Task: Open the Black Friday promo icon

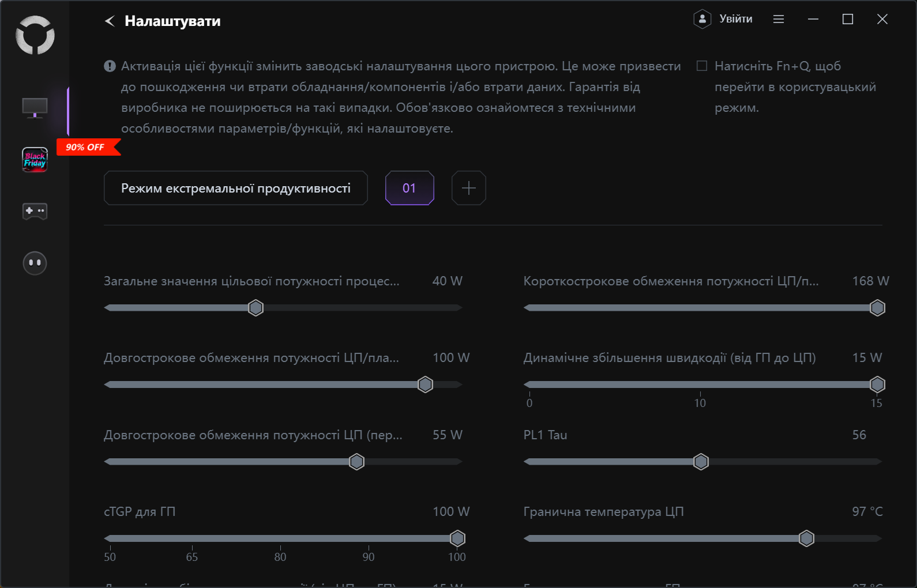Action: pyautogui.click(x=35, y=160)
